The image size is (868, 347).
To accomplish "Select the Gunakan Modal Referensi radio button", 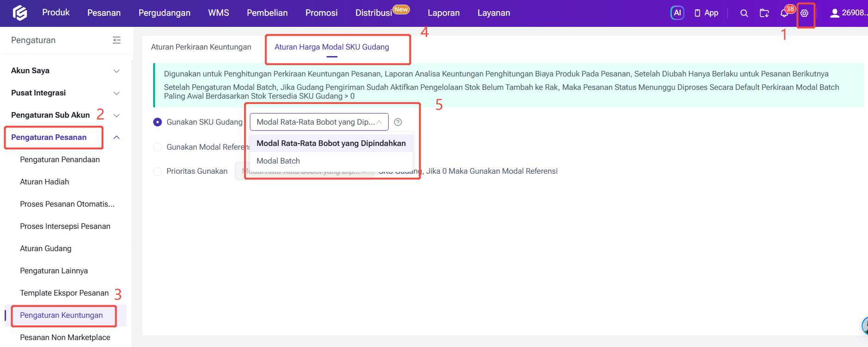I will tap(157, 147).
